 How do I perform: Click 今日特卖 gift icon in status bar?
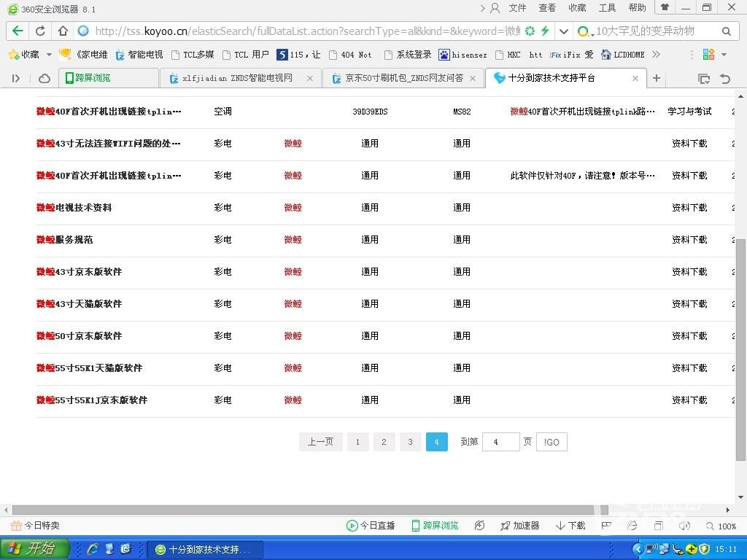coord(16,526)
